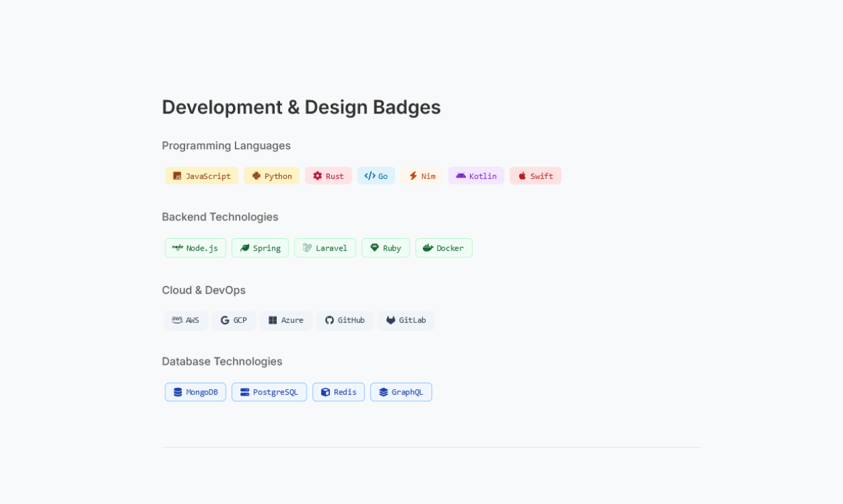
Task: Select the Rust badge label
Action: (x=335, y=176)
